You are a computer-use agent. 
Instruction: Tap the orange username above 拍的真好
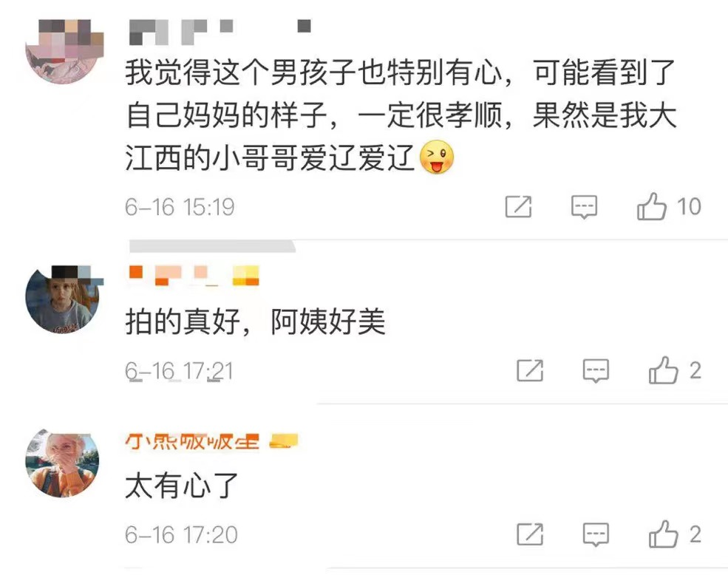pyautogui.click(x=194, y=275)
